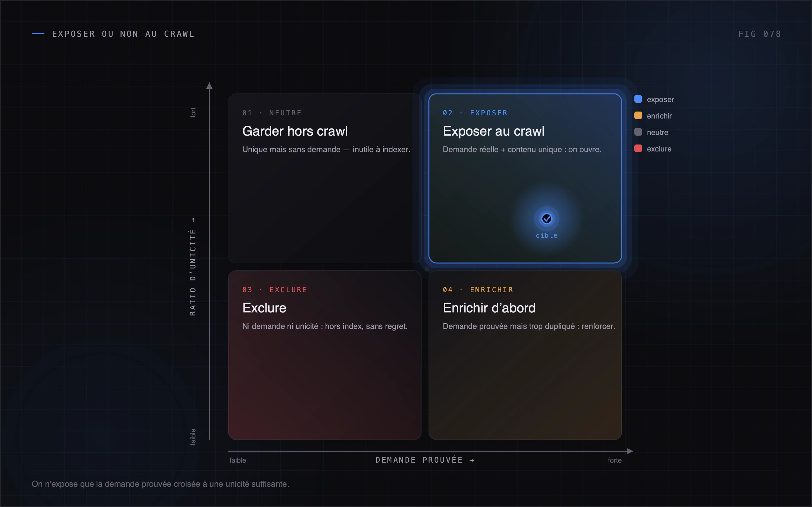The height and width of the screenshot is (507, 812).
Task: Click the 02 · EXPOSER label
Action: [x=475, y=113]
